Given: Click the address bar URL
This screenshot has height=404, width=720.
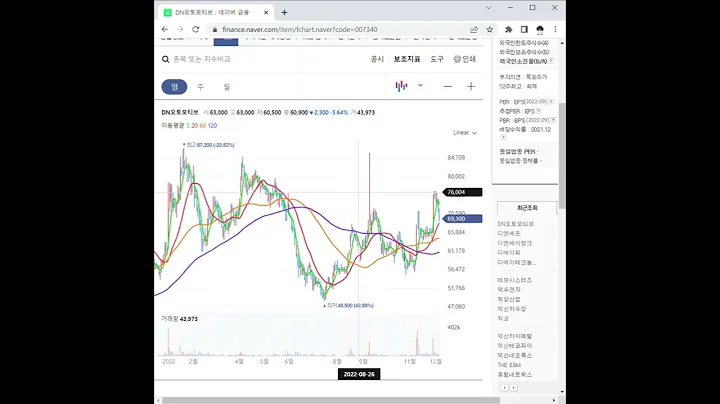Looking at the screenshot, I should coord(299,29).
